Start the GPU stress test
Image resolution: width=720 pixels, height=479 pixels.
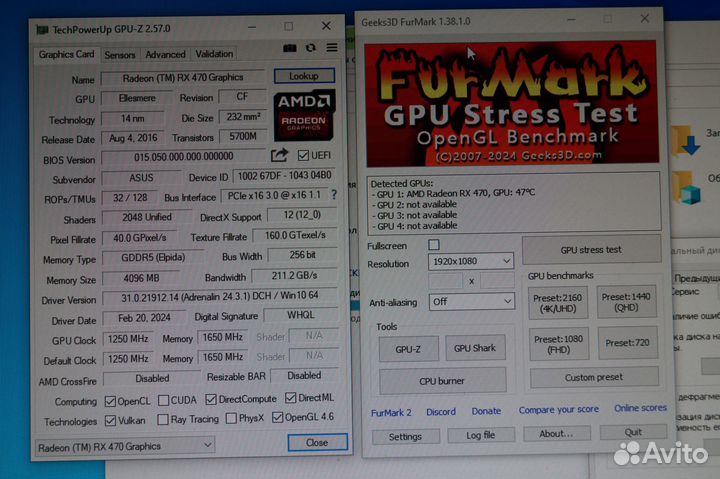pyautogui.click(x=591, y=250)
